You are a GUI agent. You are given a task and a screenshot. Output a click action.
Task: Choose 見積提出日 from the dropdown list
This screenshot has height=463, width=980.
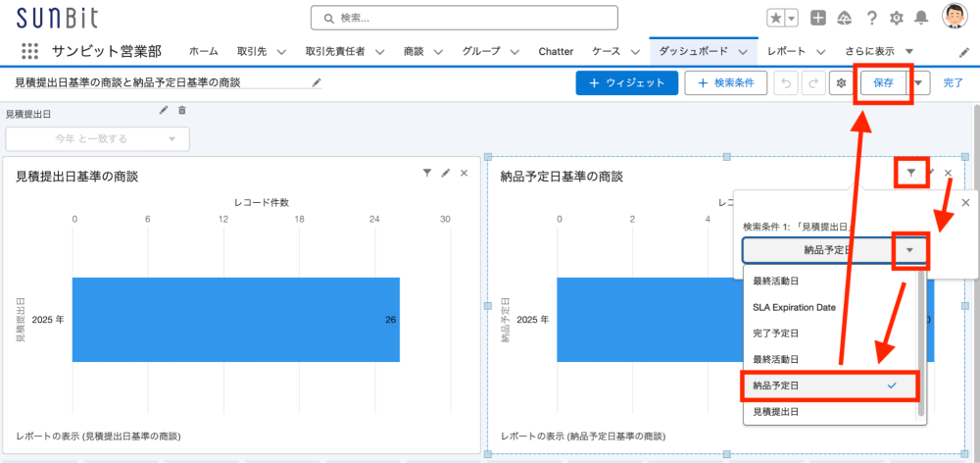[775, 412]
